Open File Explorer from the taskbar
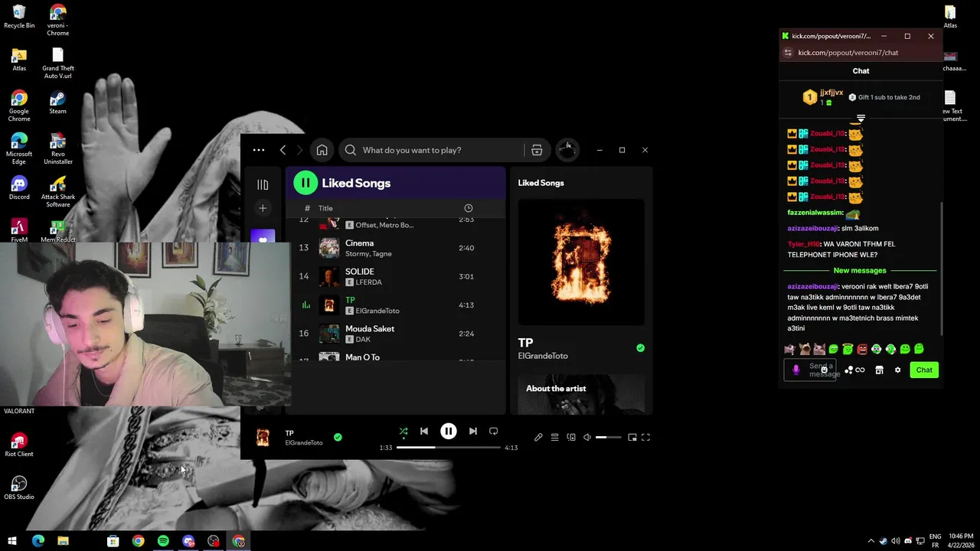The height and width of the screenshot is (551, 980). pos(63,541)
